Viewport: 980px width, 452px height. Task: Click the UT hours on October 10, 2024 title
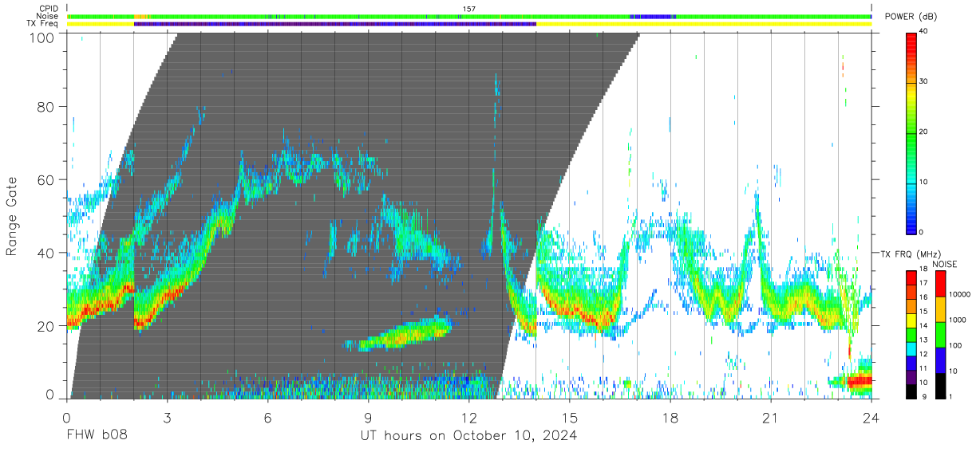click(x=468, y=435)
